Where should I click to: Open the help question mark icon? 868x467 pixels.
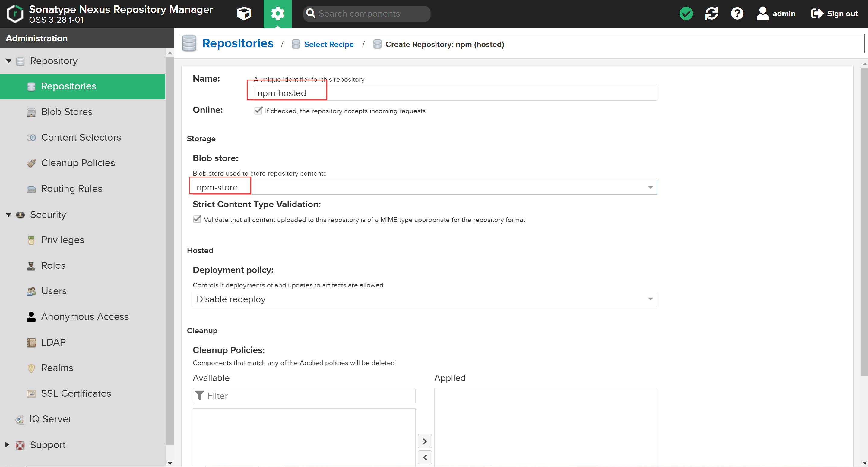coord(737,14)
